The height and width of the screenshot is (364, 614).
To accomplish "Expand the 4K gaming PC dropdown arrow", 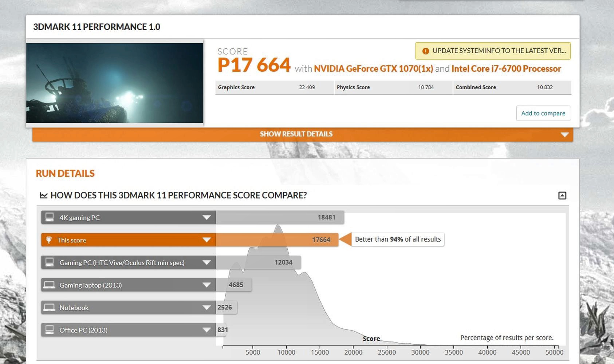I will pyautogui.click(x=206, y=217).
